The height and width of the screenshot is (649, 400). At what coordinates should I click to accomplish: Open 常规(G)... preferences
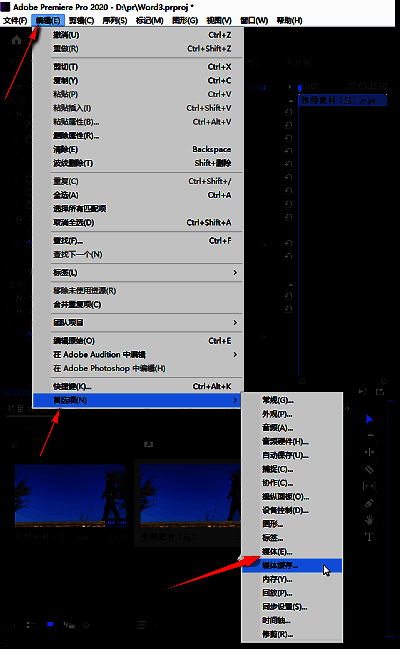point(292,400)
